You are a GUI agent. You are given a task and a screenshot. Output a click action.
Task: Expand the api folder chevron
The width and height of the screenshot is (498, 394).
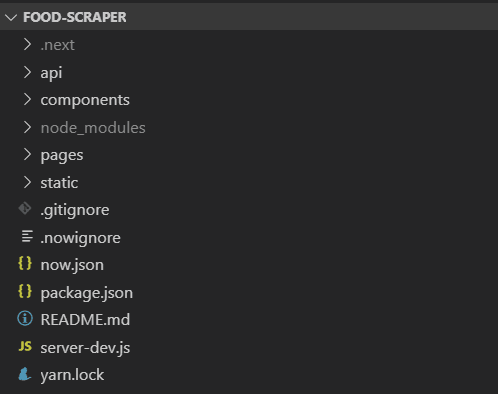tap(27, 72)
